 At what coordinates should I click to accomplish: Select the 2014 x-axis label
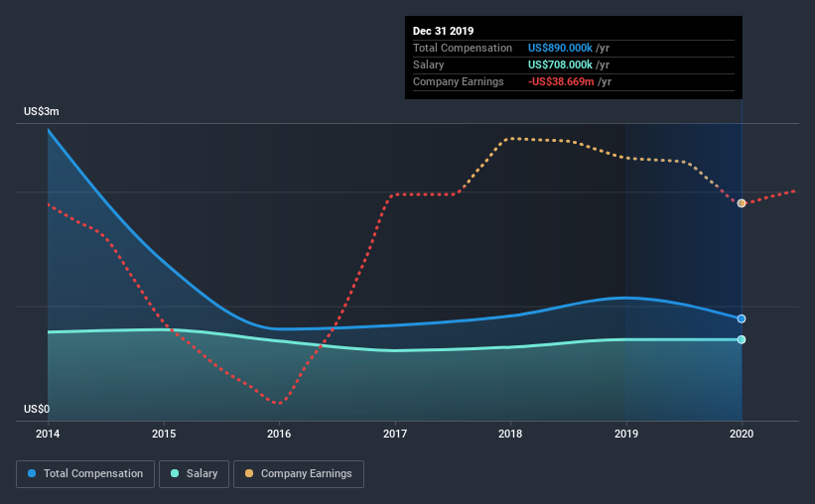pos(48,434)
